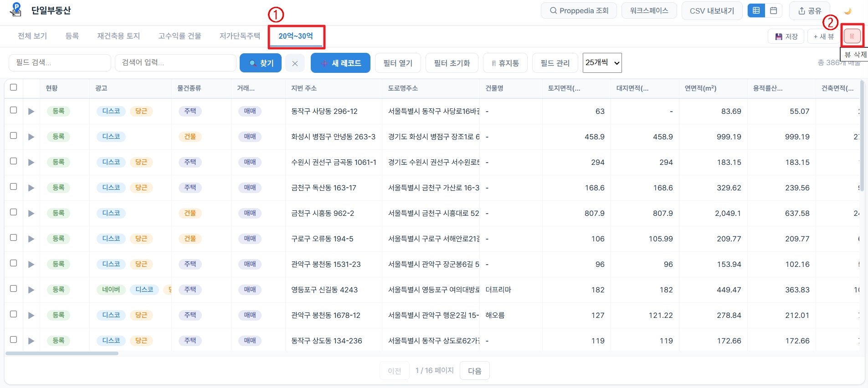Expand the 상도동 134-236 row
The width and height of the screenshot is (868, 388).
(31, 341)
